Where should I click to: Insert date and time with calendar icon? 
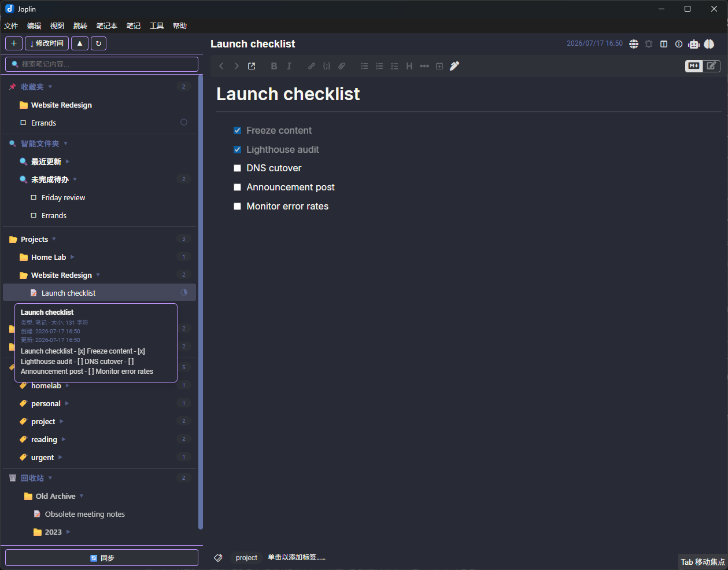439,66
